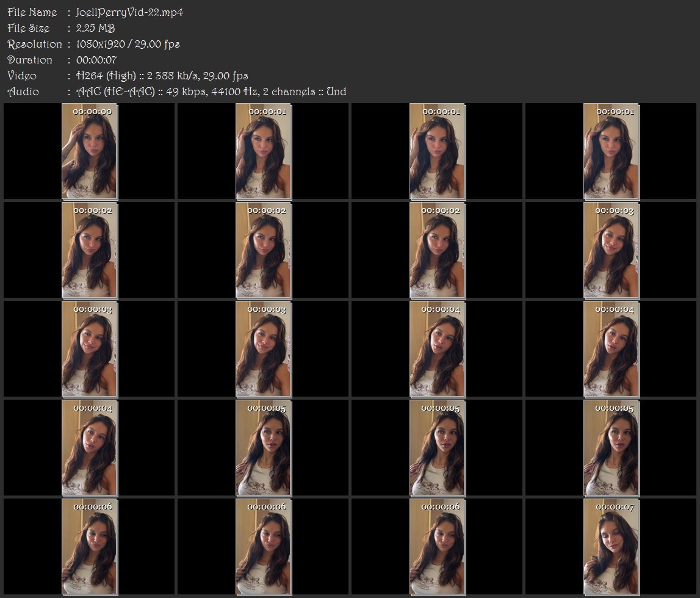Open the third frame stamped 00:00:01
The height and width of the screenshot is (598, 700).
(x=612, y=151)
